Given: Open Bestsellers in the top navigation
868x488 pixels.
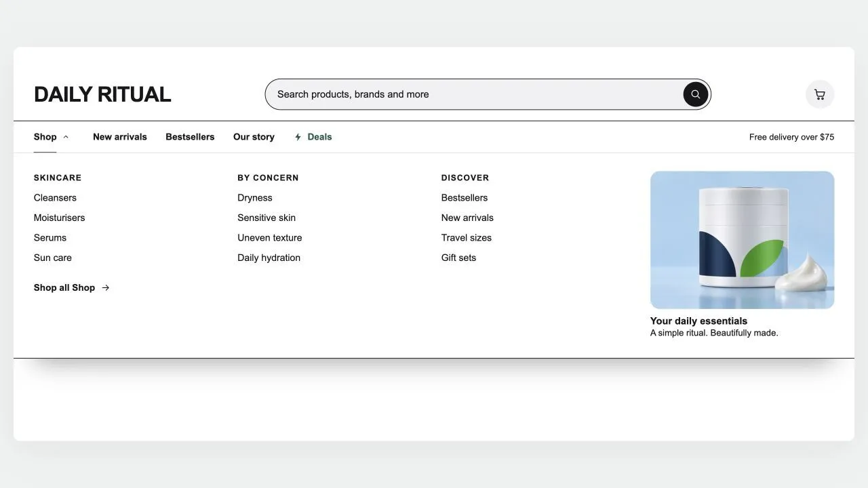Looking at the screenshot, I should pyautogui.click(x=190, y=137).
